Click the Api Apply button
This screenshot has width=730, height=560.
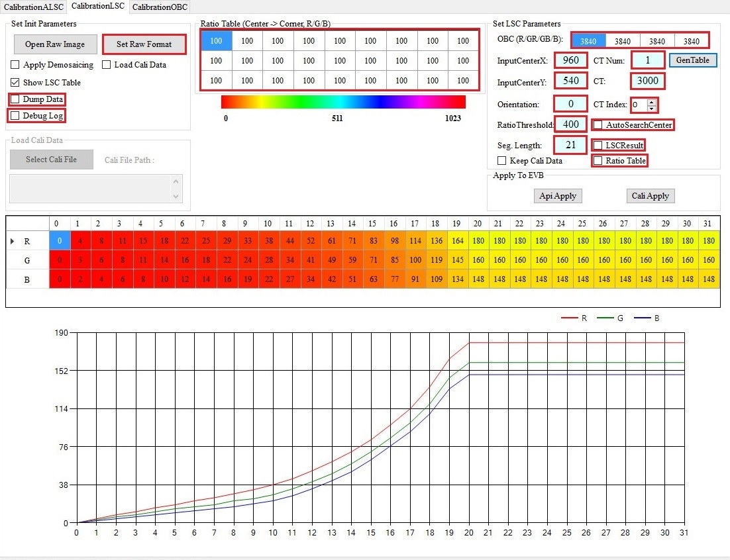(x=557, y=196)
